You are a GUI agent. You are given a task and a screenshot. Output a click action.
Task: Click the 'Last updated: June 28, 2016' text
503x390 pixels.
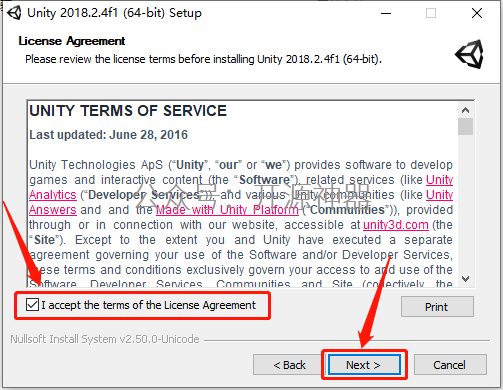(109, 135)
